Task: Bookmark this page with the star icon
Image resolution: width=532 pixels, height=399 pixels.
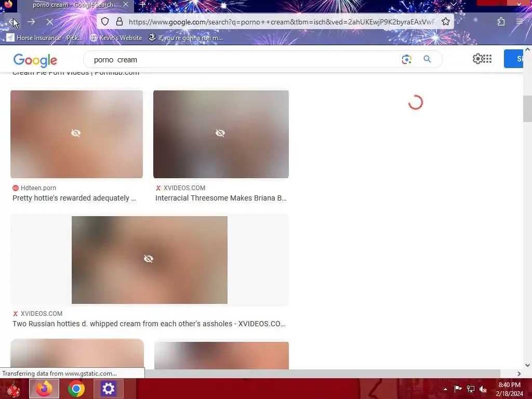Action: pos(445,22)
